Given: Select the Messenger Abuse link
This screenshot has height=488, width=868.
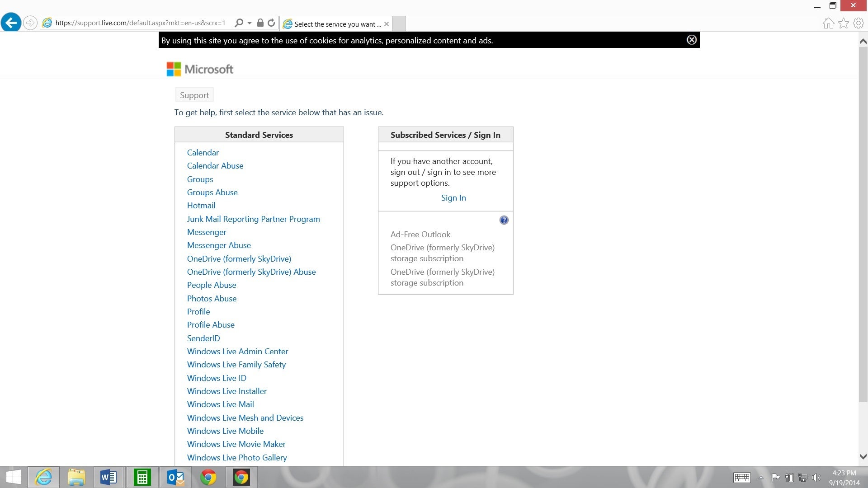Looking at the screenshot, I should (x=219, y=245).
